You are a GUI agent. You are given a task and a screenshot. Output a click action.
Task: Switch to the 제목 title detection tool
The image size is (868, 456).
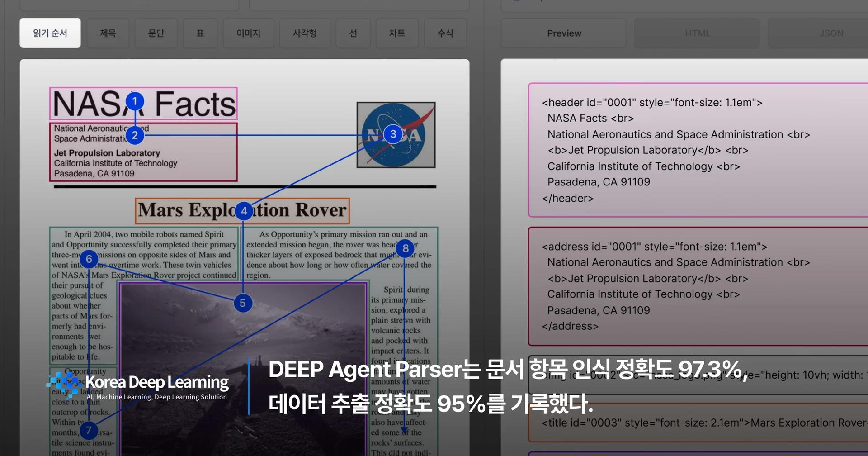pos(108,33)
